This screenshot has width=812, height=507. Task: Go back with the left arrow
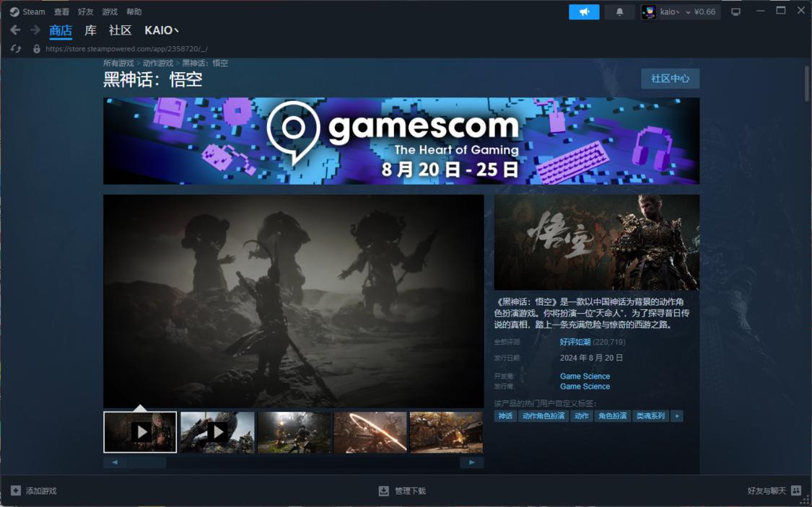tap(16, 30)
